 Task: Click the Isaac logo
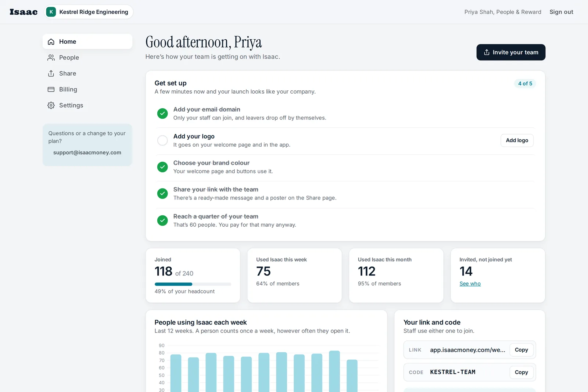[x=24, y=12]
